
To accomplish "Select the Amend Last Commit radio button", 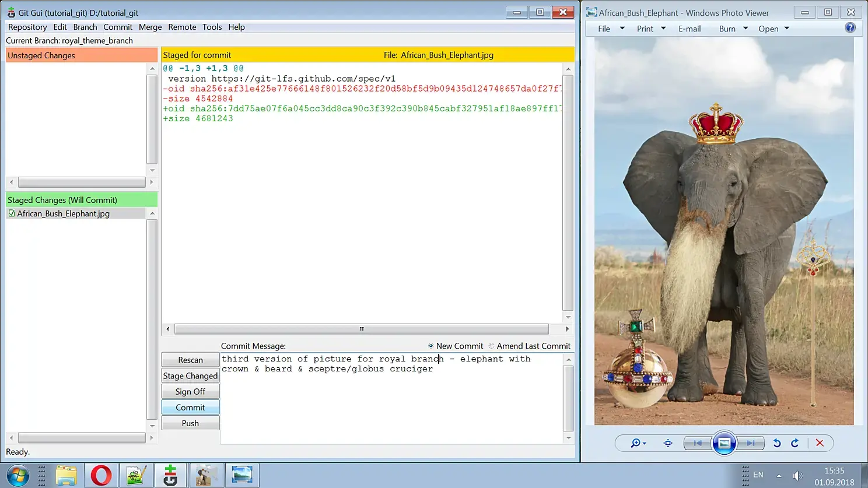I will [x=491, y=346].
